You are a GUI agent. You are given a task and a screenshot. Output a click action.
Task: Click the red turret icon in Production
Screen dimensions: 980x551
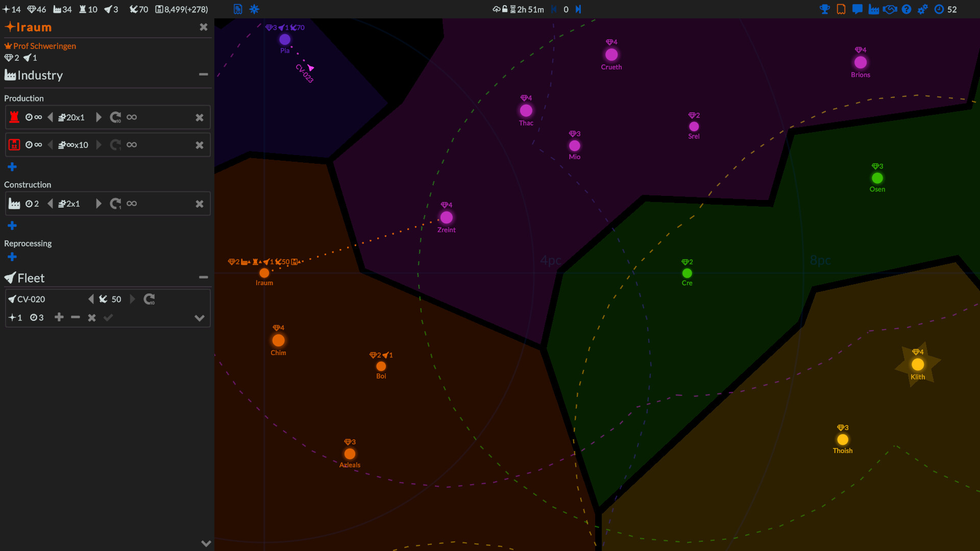pos(14,117)
